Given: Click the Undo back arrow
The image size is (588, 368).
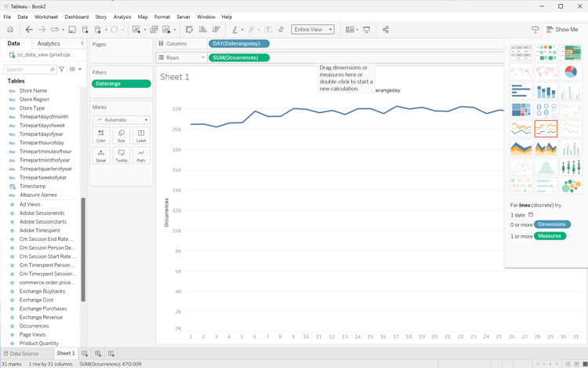Looking at the screenshot, I should pos(29,30).
